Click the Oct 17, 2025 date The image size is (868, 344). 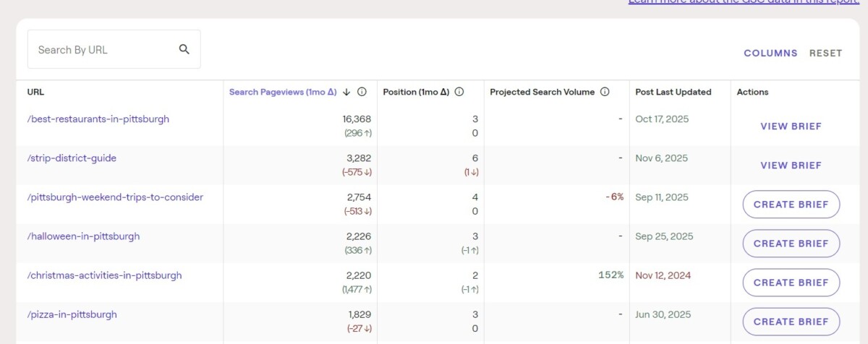point(663,119)
